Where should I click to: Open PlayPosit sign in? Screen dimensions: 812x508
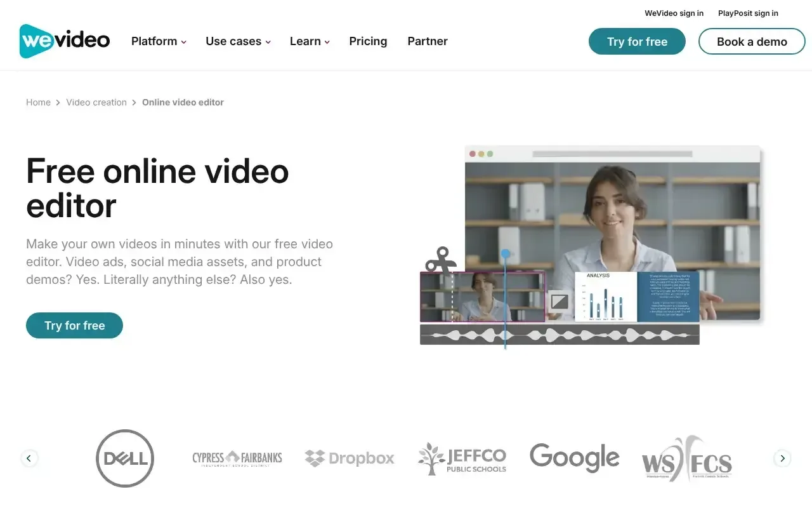748,13
